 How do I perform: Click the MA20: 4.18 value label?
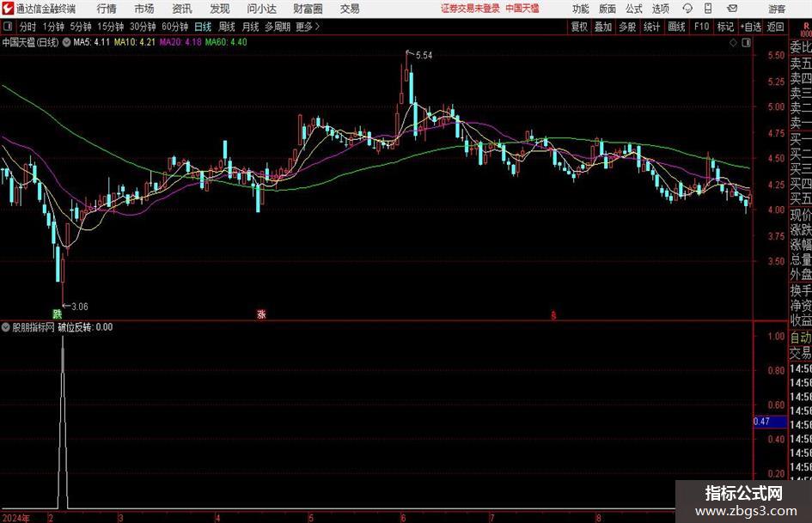(180, 42)
